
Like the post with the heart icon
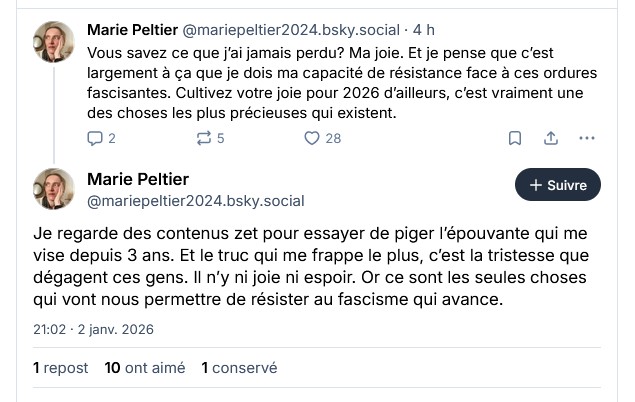pyautogui.click(x=311, y=138)
